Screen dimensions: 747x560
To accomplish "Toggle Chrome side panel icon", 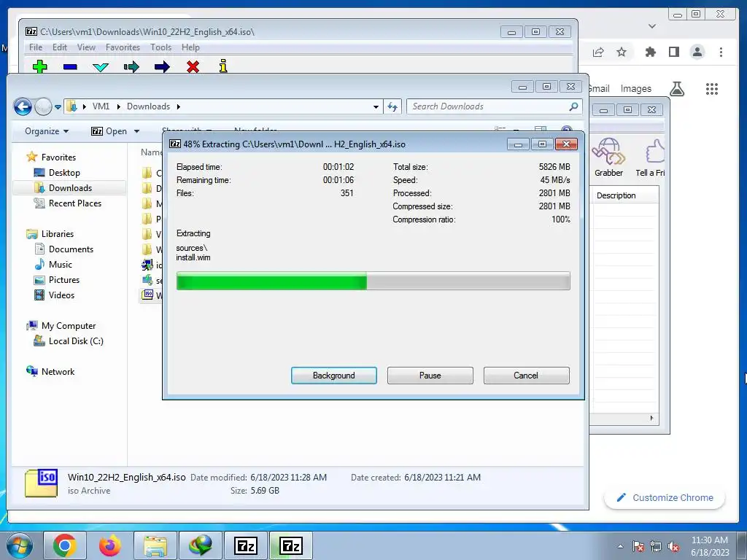I will pos(673,52).
